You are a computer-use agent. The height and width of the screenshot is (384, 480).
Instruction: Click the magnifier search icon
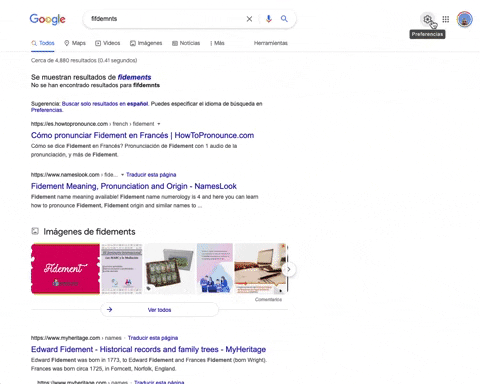(284, 19)
